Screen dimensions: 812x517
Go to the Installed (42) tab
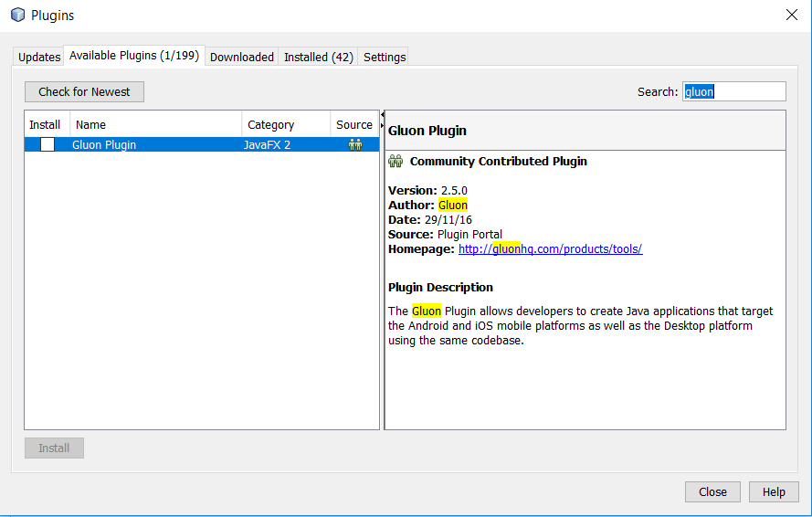[318, 57]
